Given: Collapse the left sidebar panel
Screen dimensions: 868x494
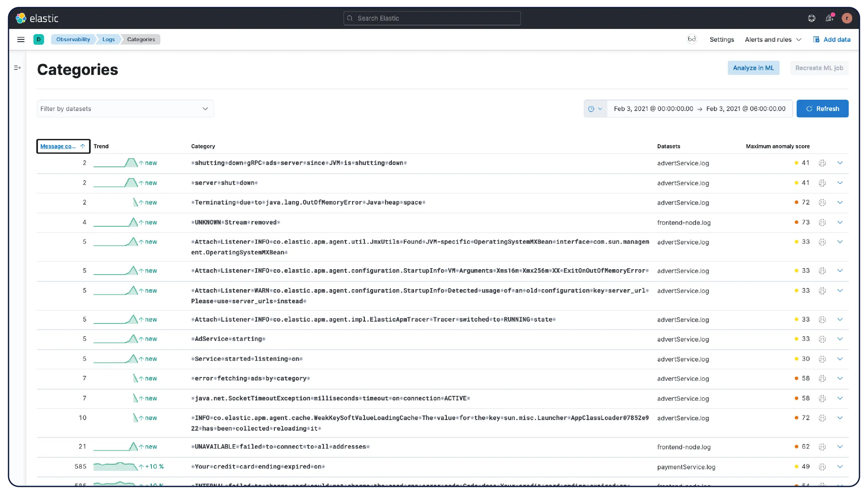Looking at the screenshot, I should coord(17,68).
